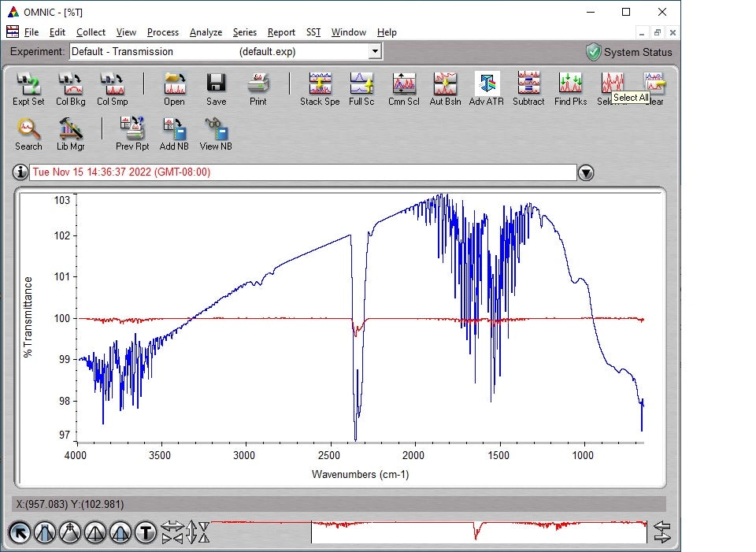The width and height of the screenshot is (756, 552).
Task: Select the arrow selection tool
Action: click(x=20, y=533)
